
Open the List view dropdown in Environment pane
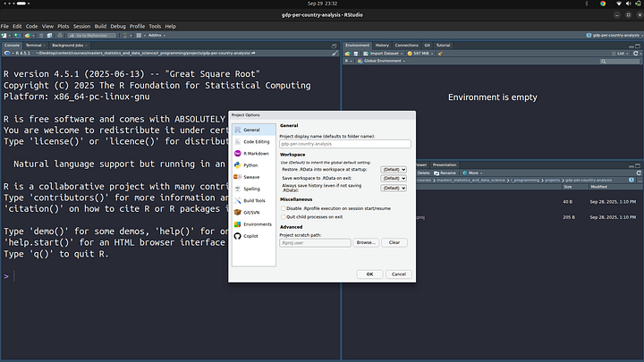coord(621,54)
